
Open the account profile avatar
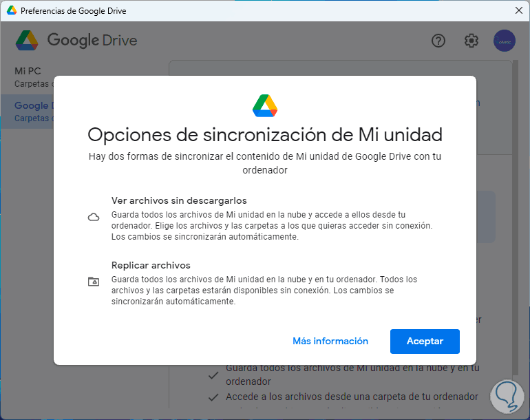505,41
